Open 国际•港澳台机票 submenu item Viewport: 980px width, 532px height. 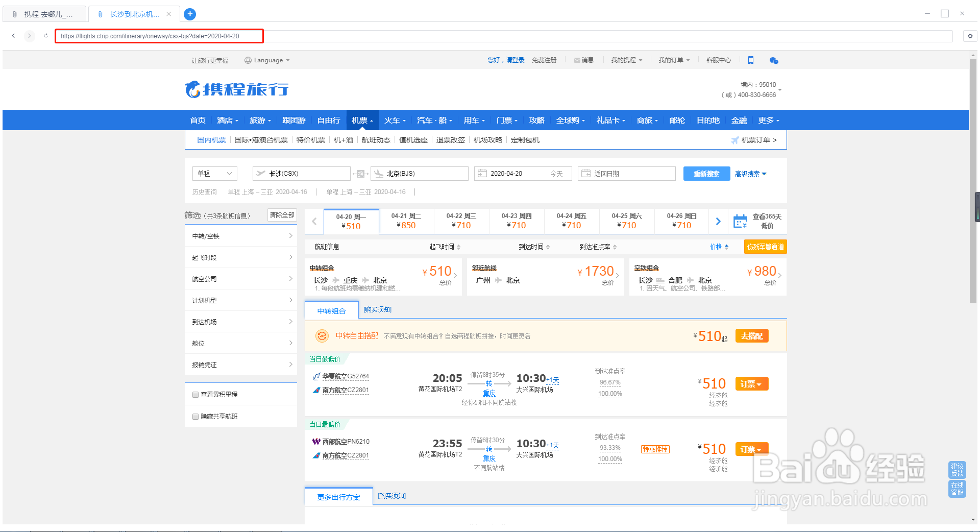(x=261, y=140)
